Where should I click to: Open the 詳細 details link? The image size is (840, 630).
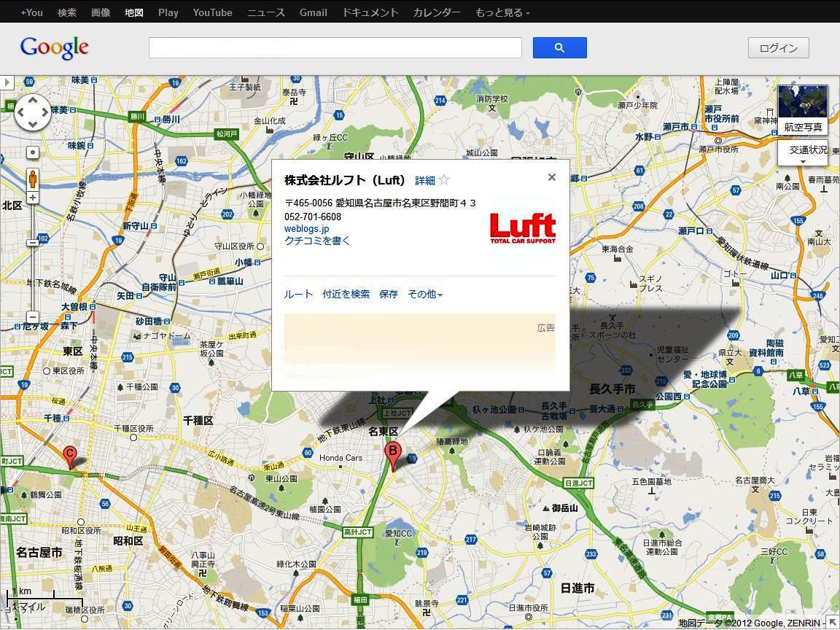425,181
